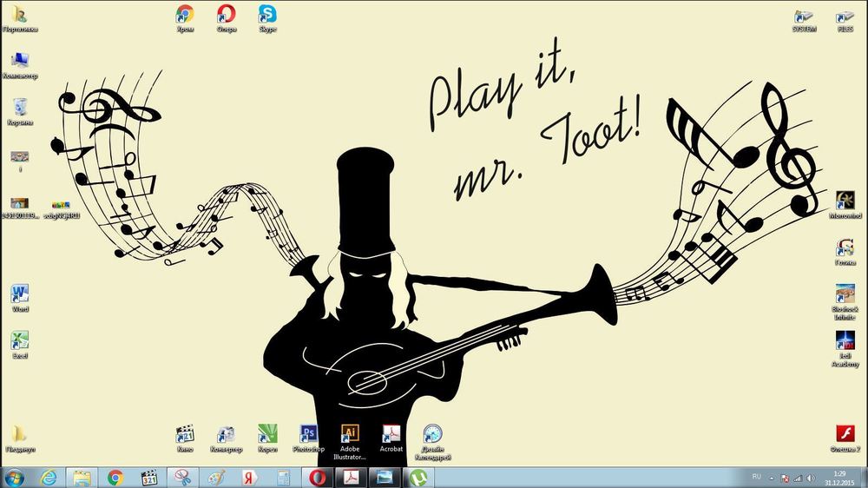Launch Skype from the desktop
This screenshot has height=488, width=868.
267,15
